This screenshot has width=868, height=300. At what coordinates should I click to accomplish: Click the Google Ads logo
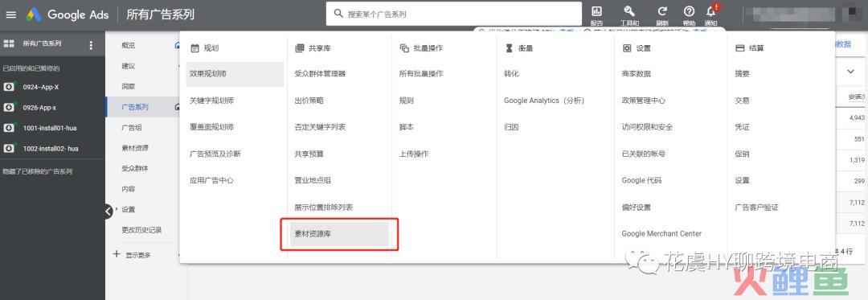(x=67, y=14)
